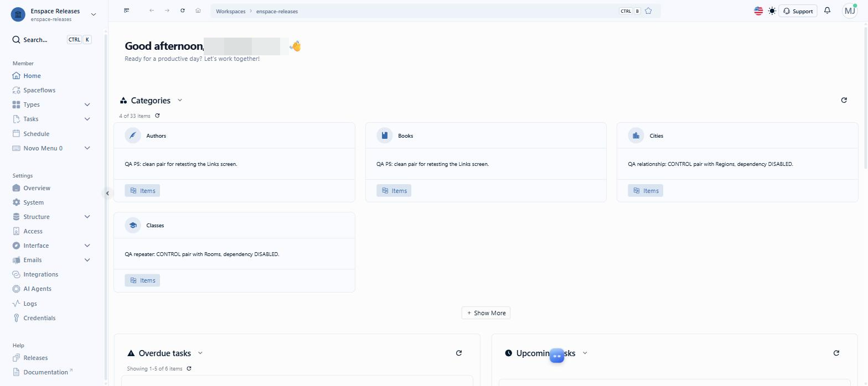Refresh the Upcoming tasks widget

pos(836,353)
